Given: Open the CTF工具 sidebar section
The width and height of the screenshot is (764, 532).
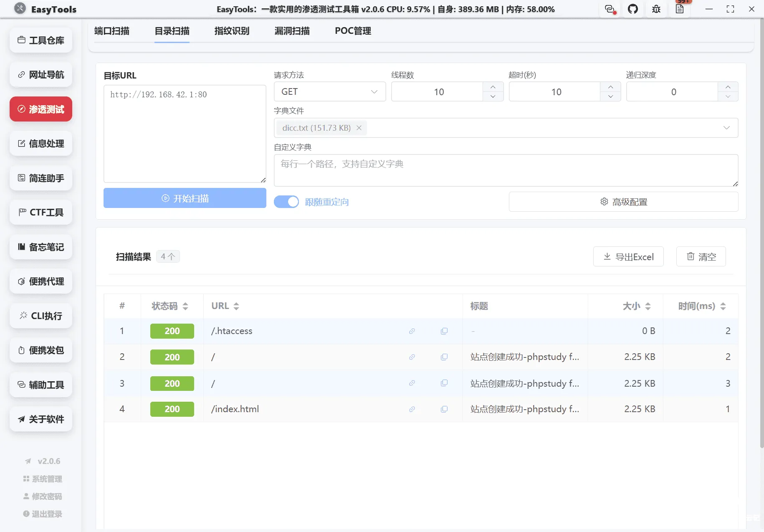Looking at the screenshot, I should [x=40, y=212].
